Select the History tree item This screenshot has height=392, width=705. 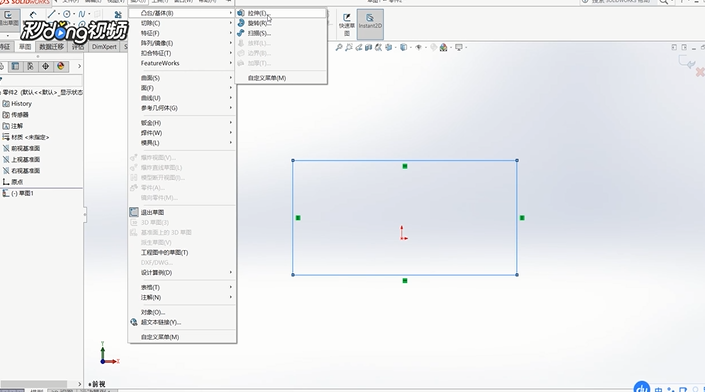pos(17,103)
